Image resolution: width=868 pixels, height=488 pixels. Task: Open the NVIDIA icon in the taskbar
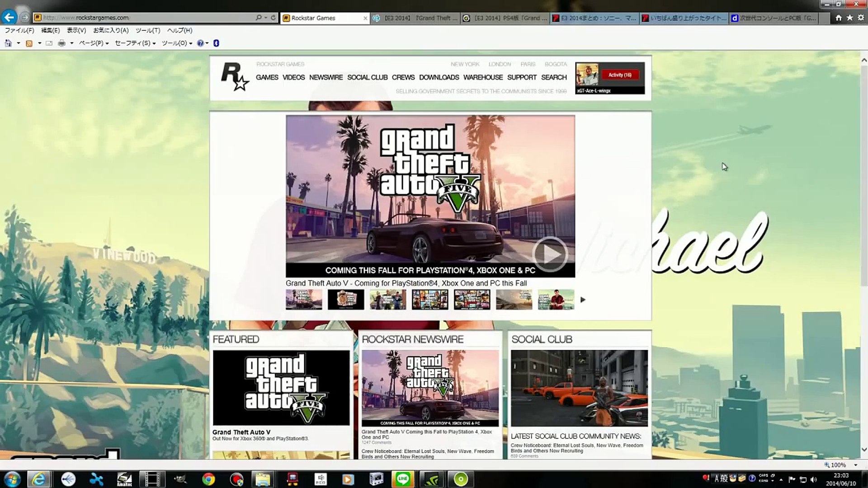coord(432,479)
